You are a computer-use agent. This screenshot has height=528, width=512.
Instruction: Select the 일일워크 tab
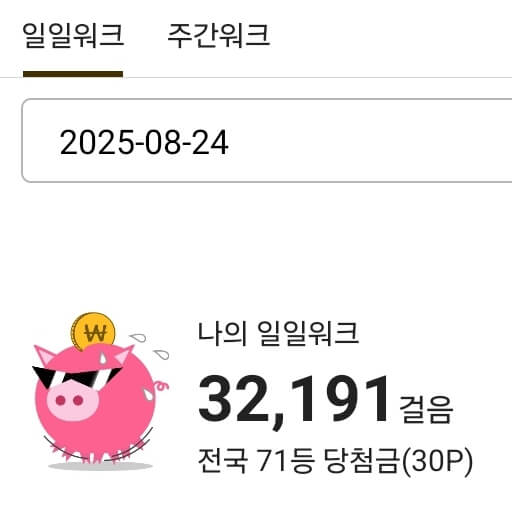73,35
